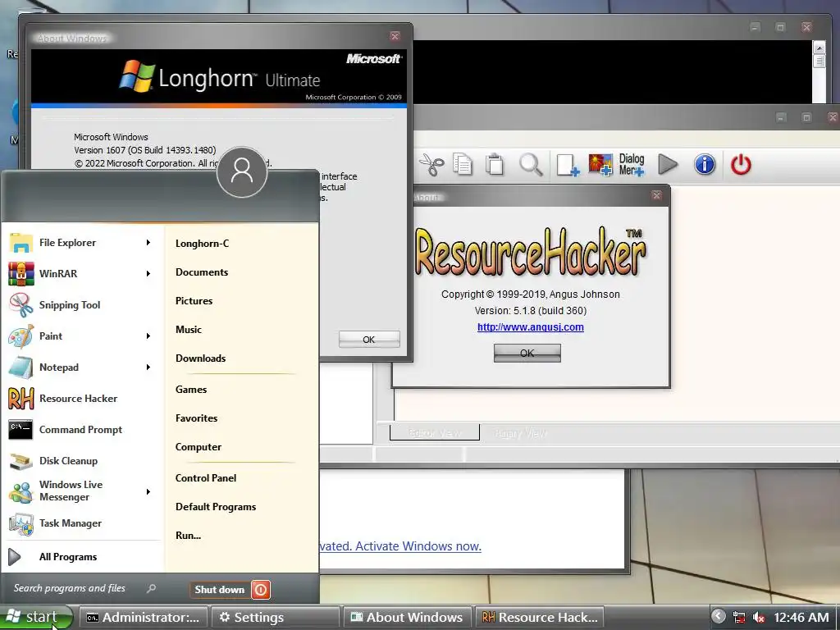Open the angusj.com website link
Image resolution: width=840 pixels, height=630 pixels.
coord(531,326)
